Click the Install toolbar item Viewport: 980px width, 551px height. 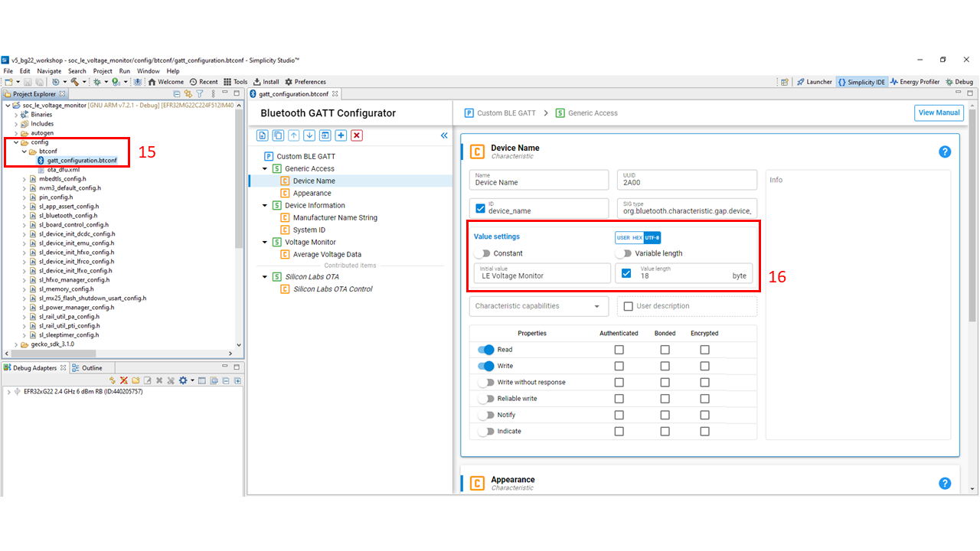[x=266, y=82]
